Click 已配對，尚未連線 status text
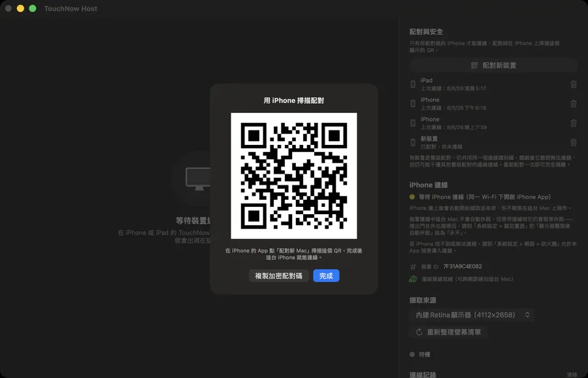Screen dimensions: 588x378 click(441, 147)
